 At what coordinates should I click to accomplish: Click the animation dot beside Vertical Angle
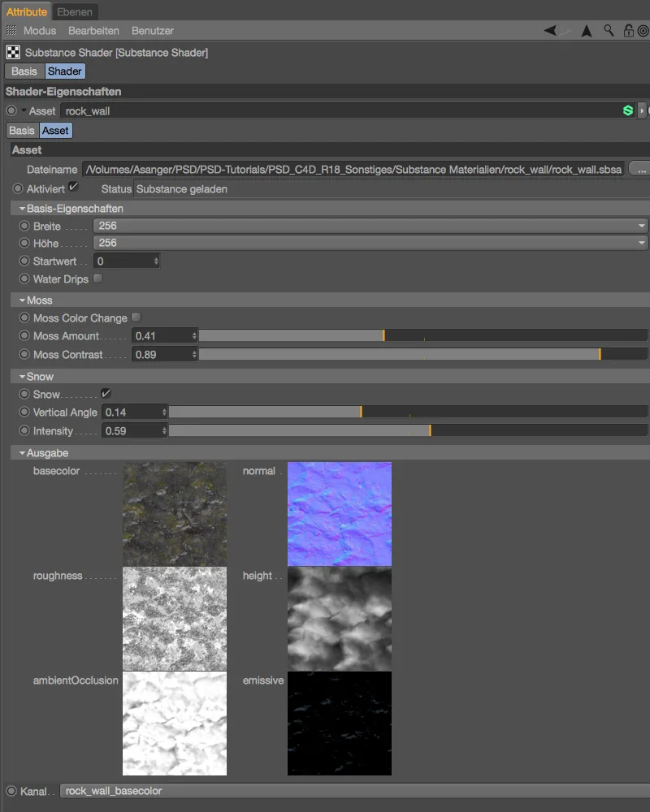tap(24, 412)
